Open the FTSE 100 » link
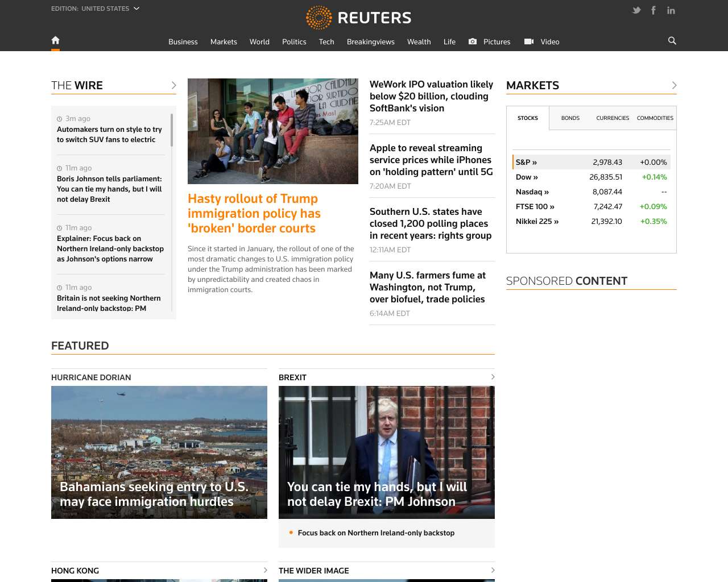The height and width of the screenshot is (582, 728). [x=535, y=206]
